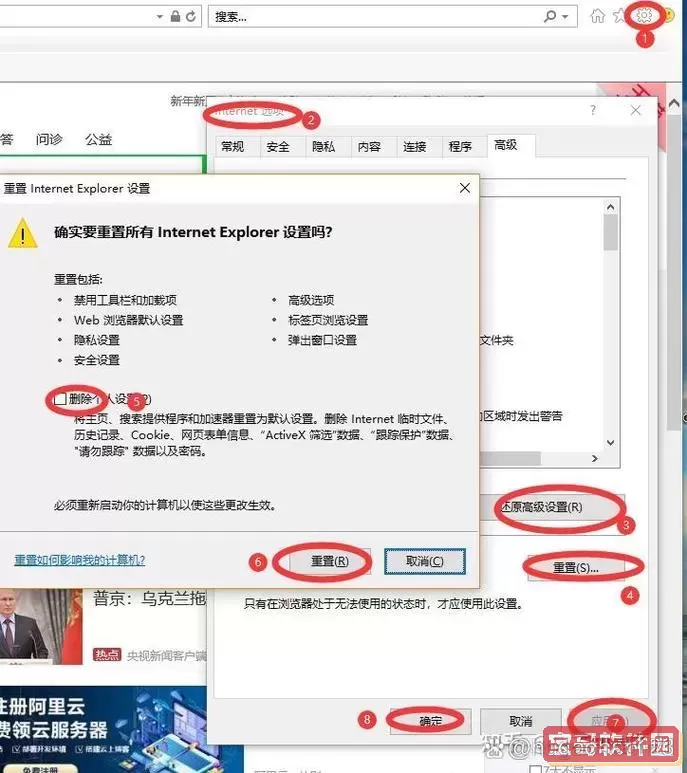Open the 问诊 link on the web page
687x773 pixels.
pyautogui.click(x=49, y=140)
